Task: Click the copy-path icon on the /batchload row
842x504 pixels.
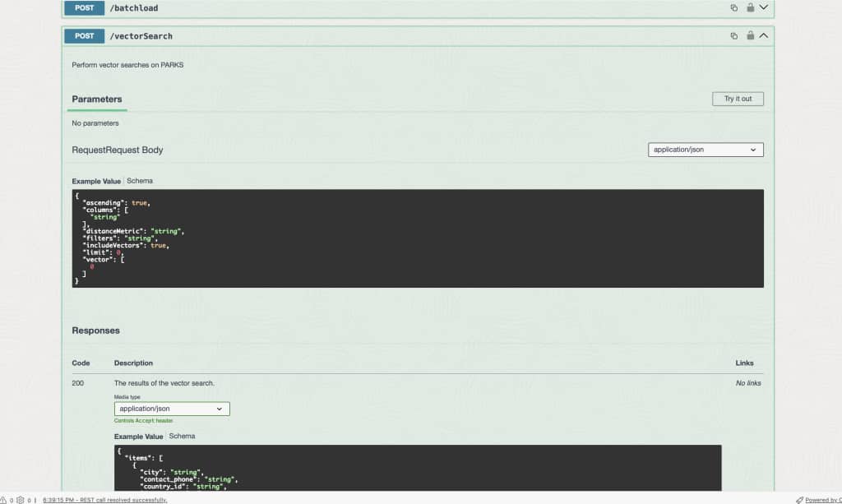Action: (x=733, y=7)
